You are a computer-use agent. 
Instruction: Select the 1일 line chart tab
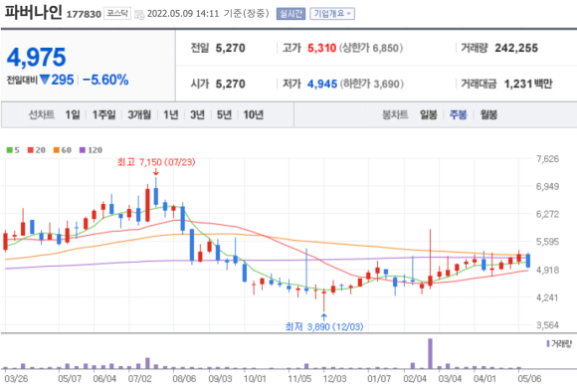click(x=73, y=114)
